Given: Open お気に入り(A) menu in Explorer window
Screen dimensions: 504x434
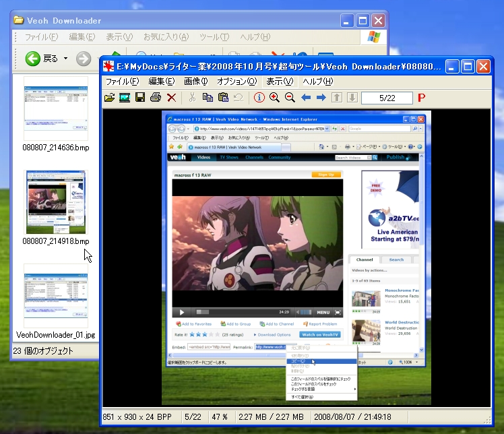Looking at the screenshot, I should (166, 37).
